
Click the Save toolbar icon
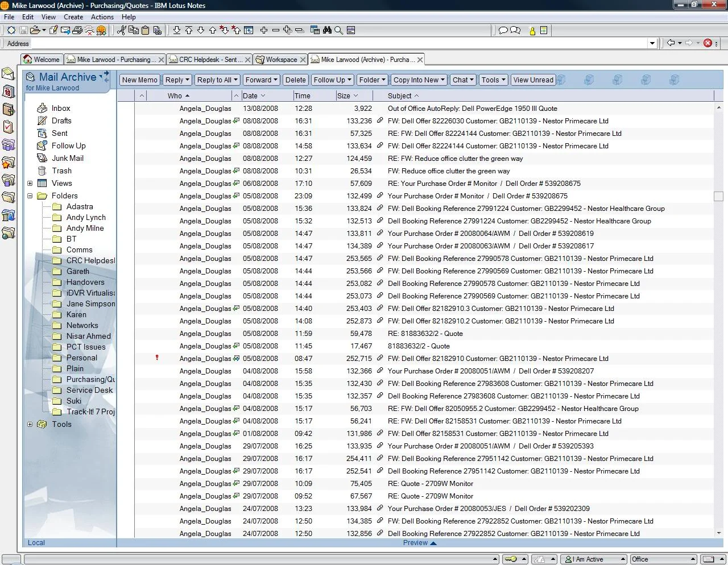pos(23,30)
